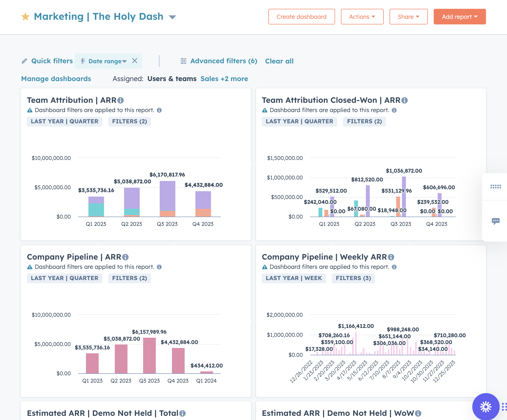Open the Actions dropdown
The width and height of the screenshot is (507, 420).
coord(362,17)
